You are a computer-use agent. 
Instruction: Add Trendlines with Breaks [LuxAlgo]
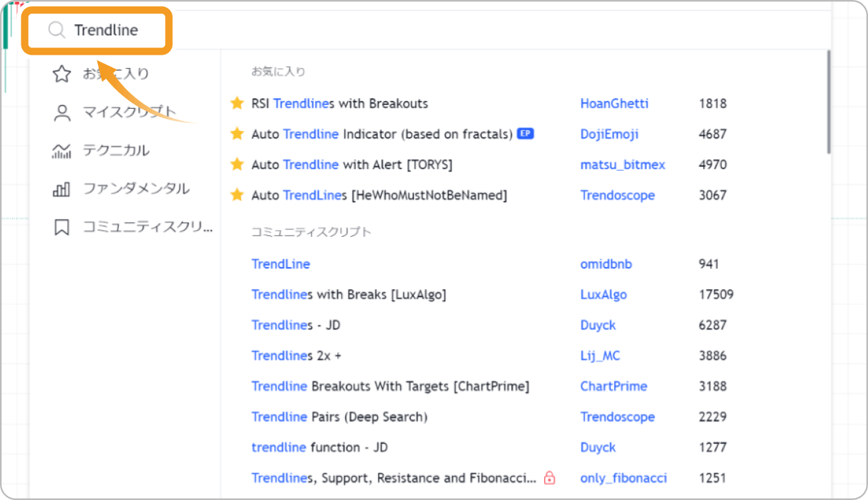point(349,294)
